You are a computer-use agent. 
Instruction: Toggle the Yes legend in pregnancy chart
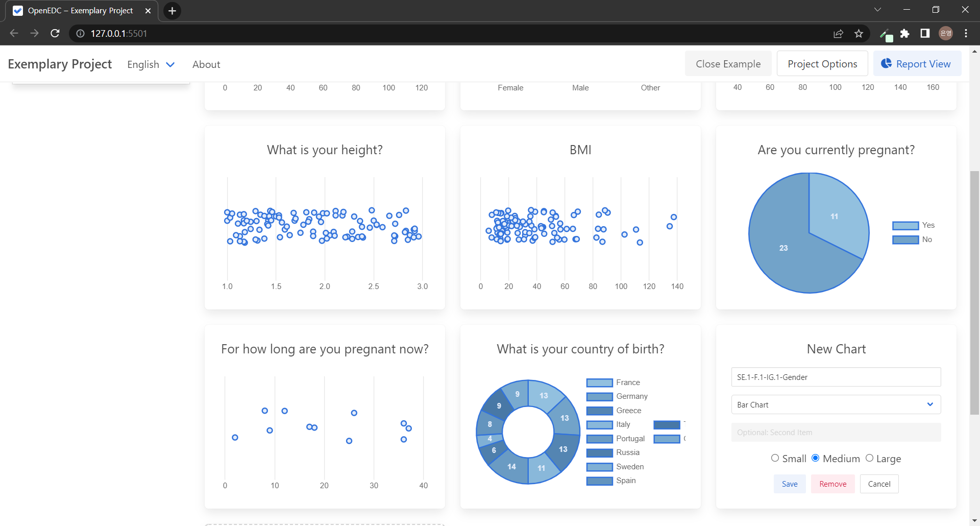913,225
